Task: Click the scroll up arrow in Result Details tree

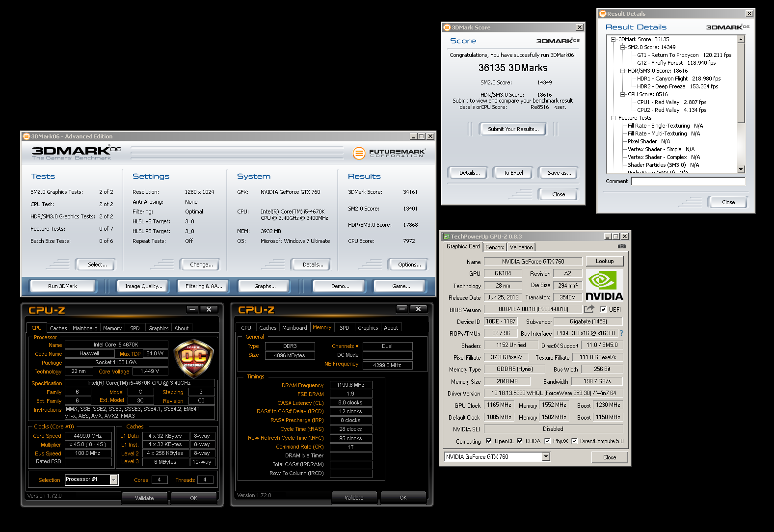Action: click(x=741, y=39)
